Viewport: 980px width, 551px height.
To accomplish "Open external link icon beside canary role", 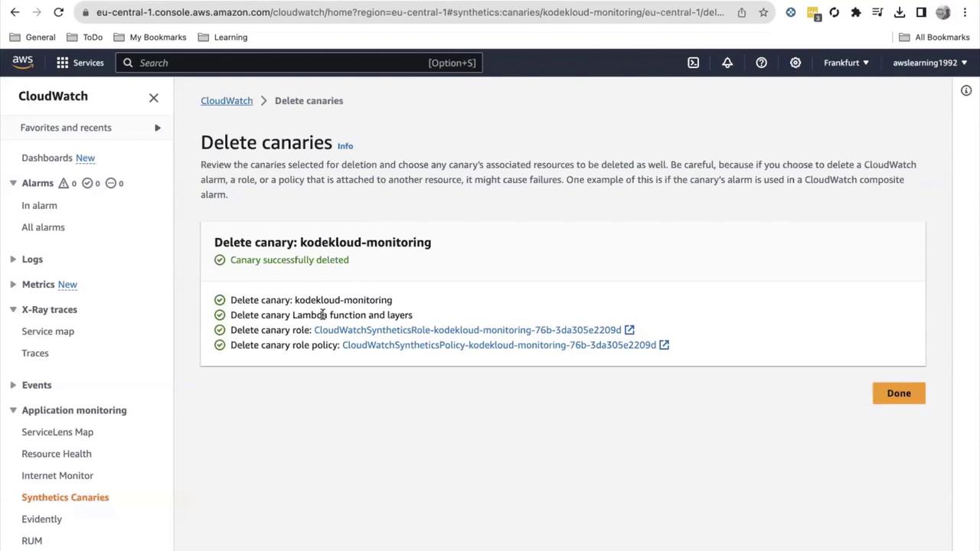I will pyautogui.click(x=629, y=330).
